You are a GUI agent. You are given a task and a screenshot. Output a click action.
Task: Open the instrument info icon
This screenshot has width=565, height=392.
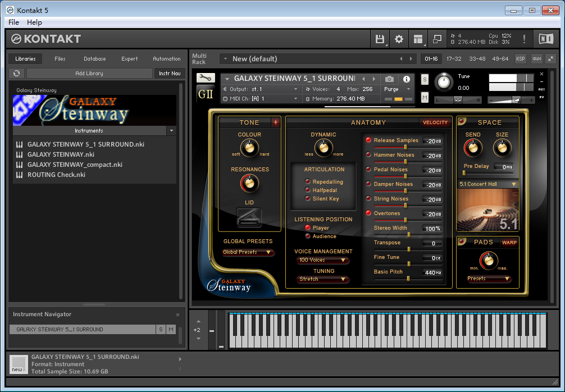tap(407, 79)
